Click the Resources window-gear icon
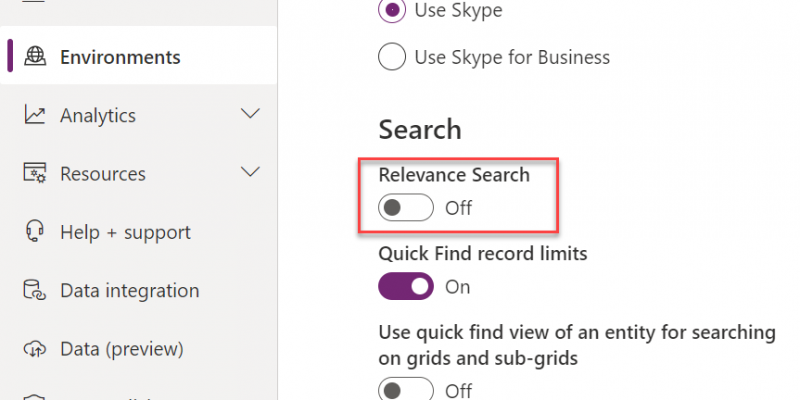This screenshot has height=400, width=800. click(x=35, y=173)
